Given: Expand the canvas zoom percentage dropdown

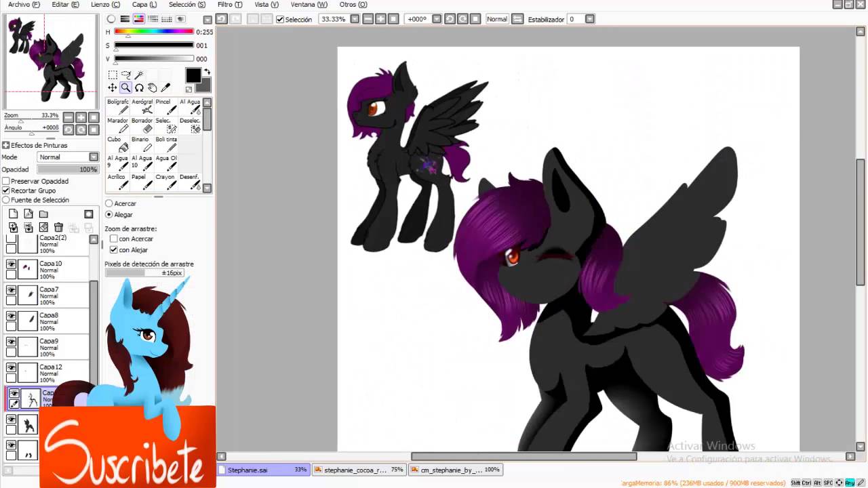Looking at the screenshot, I should [355, 19].
